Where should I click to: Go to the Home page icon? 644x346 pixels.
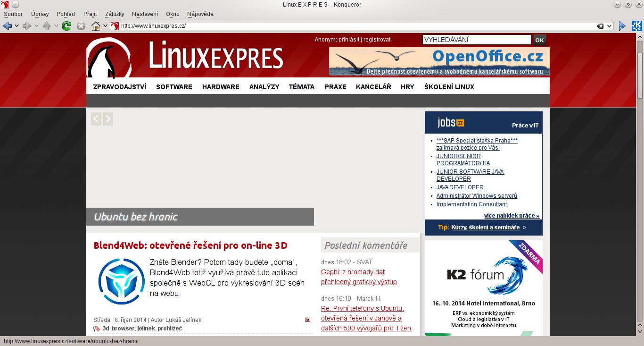click(96, 26)
